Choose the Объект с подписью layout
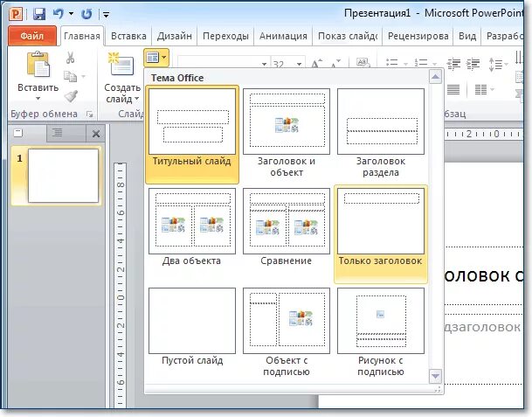Image resolution: width=532 pixels, height=417 pixels. point(287,333)
